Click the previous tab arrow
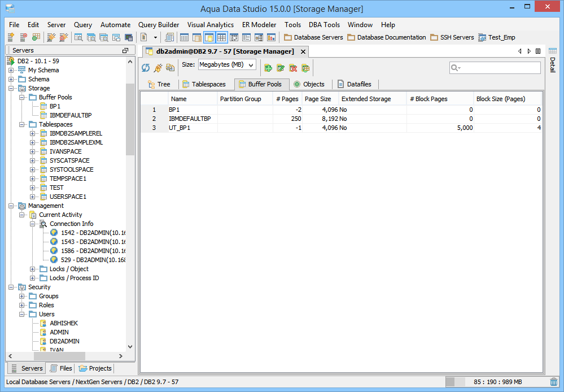This screenshot has width=564, height=392. tap(520, 51)
